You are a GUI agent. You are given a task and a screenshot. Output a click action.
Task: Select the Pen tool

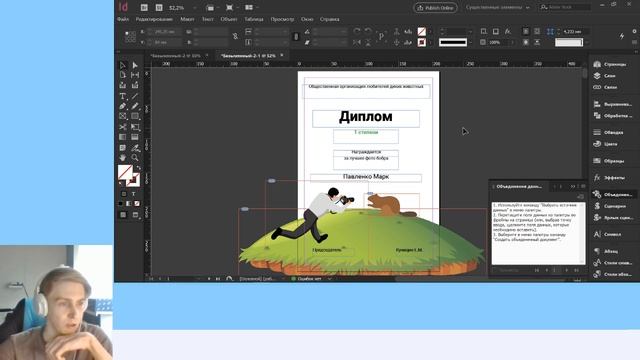[x=122, y=107]
